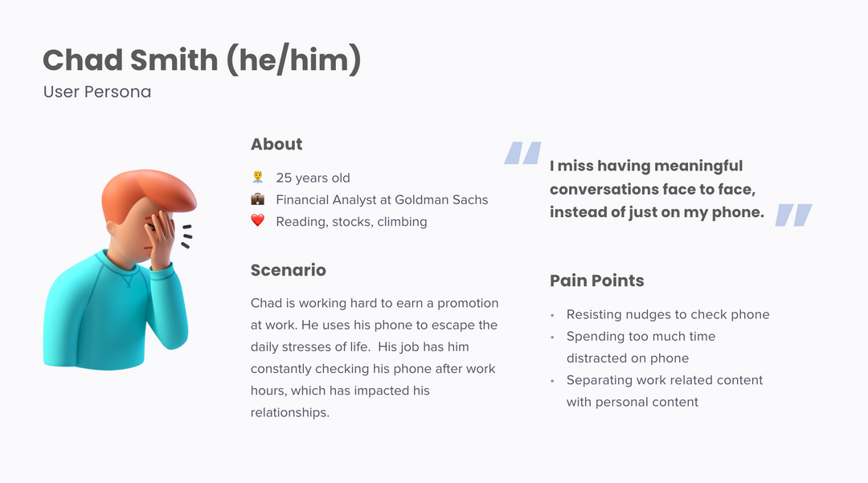Click the Pain Points heading

[596, 280]
